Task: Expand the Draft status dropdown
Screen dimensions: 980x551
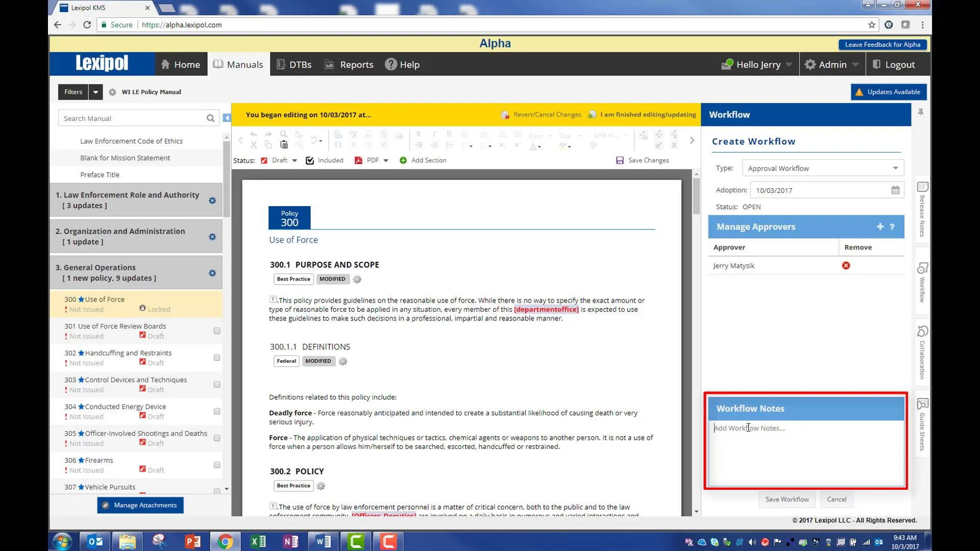Action: [x=295, y=161]
